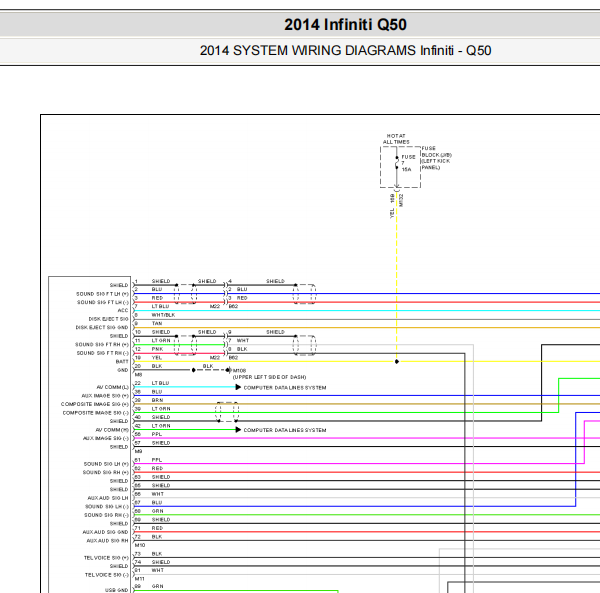
Task: Click the 'M11' connector label
Action: [139, 579]
